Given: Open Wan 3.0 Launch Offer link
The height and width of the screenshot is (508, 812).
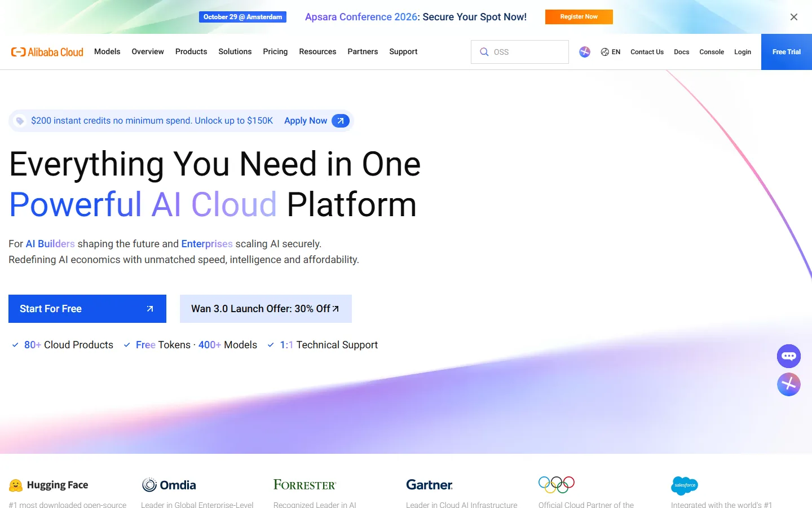Looking at the screenshot, I should point(266,309).
